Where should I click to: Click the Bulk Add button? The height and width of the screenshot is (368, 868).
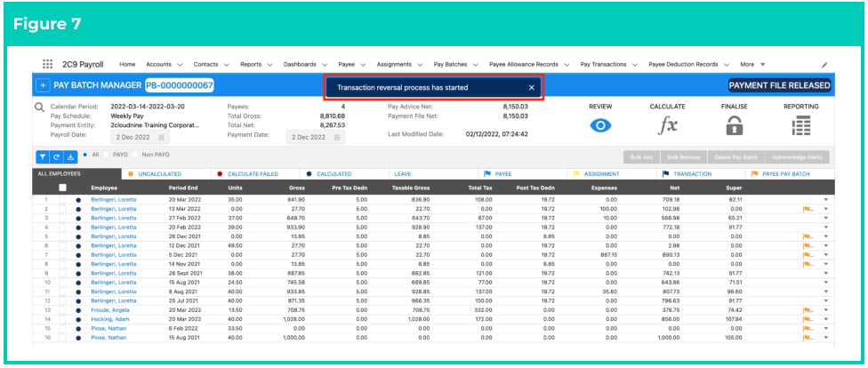pyautogui.click(x=641, y=157)
